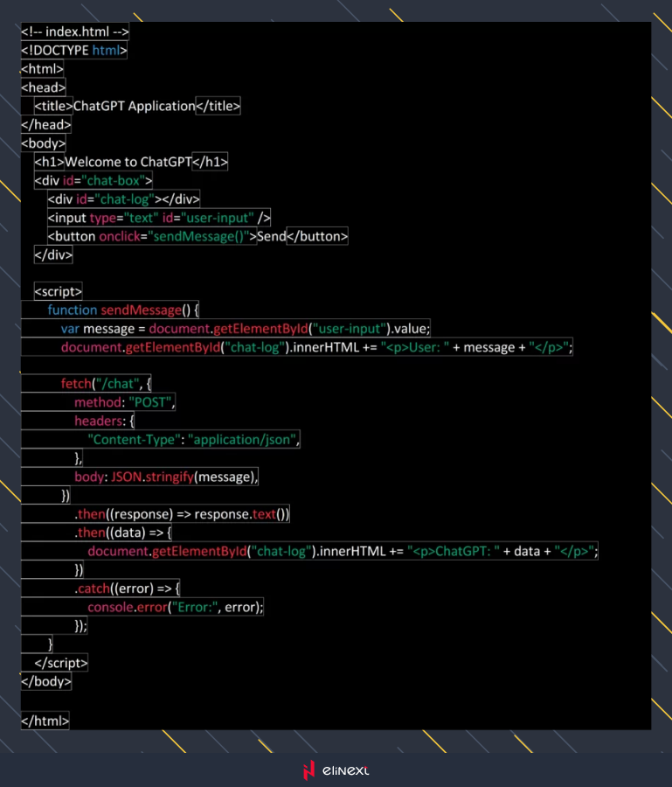Screen dimensions: 672x787
Task: Click the console.error line
Action: [175, 607]
